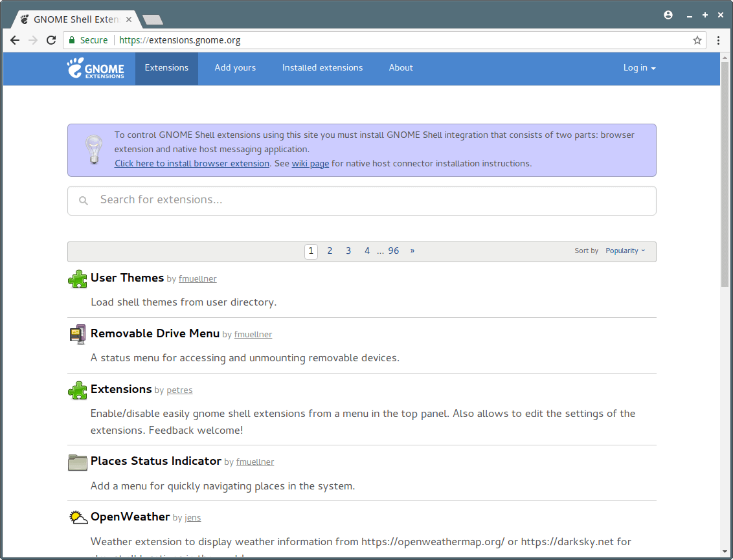Open the Places Status Indicator title
The height and width of the screenshot is (560, 733).
(155, 462)
